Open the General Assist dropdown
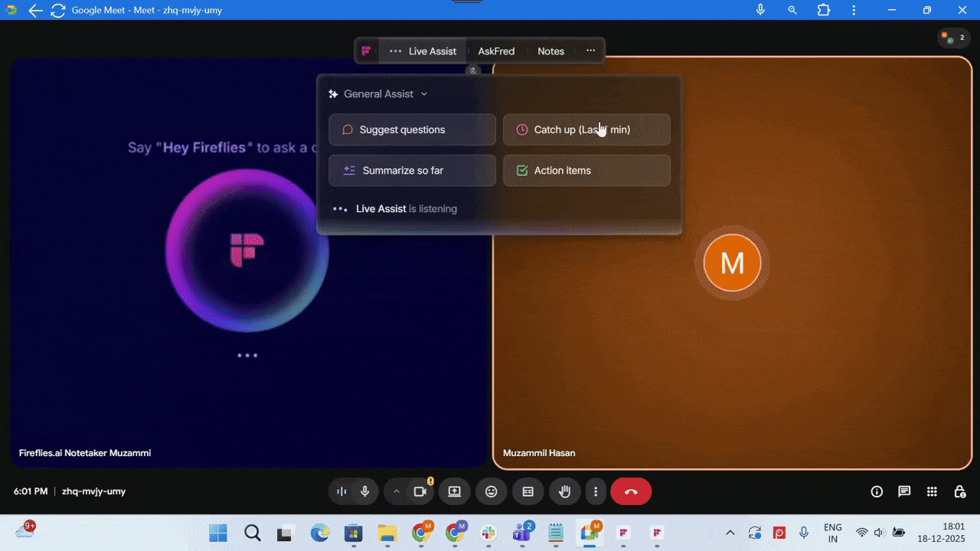This screenshot has height=551, width=980. 378,93
